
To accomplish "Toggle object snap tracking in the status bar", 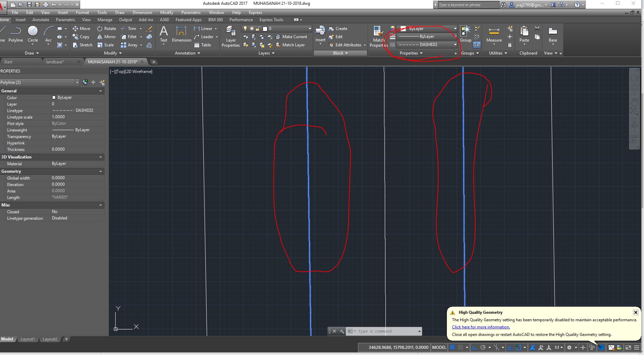I will [x=510, y=348].
